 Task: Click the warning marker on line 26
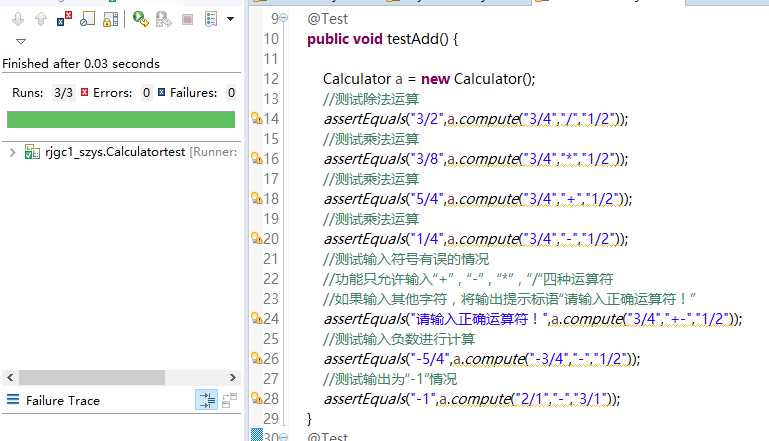pos(256,358)
